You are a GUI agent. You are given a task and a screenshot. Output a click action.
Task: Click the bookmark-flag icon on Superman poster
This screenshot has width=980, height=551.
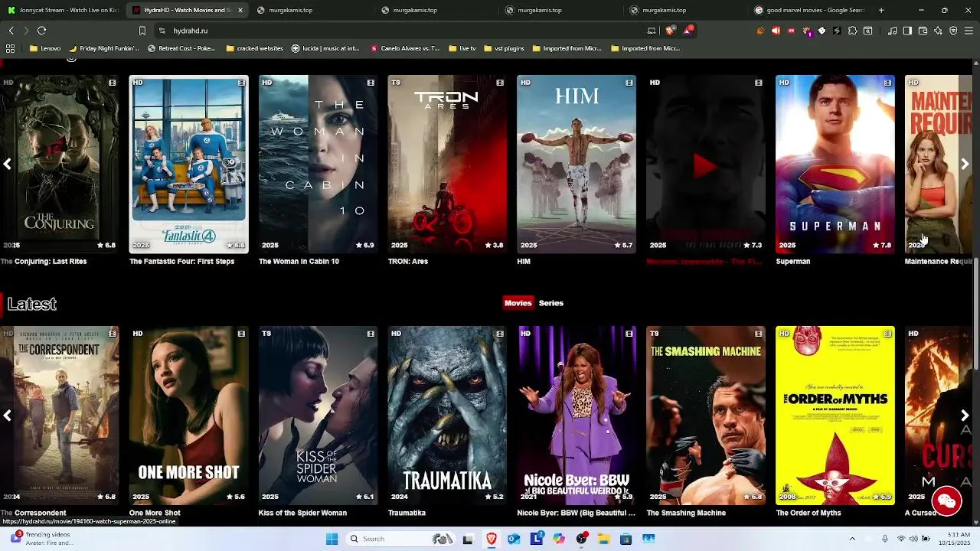pyautogui.click(x=887, y=83)
